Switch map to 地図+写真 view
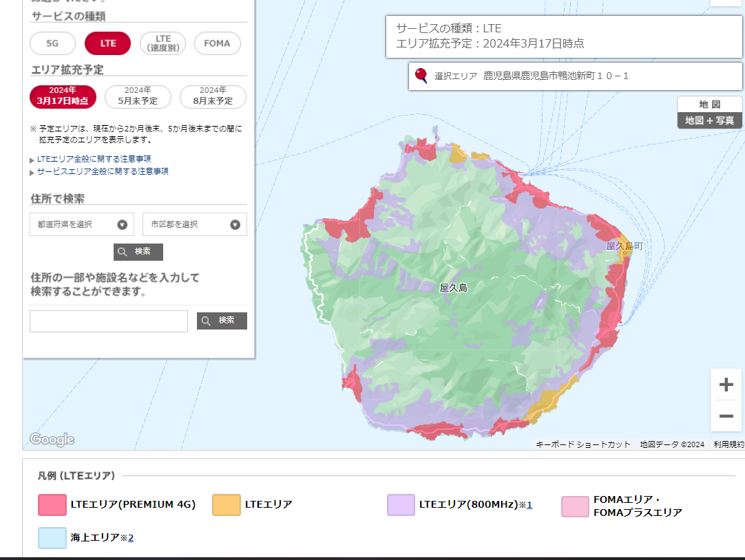The image size is (745, 560). (710, 120)
